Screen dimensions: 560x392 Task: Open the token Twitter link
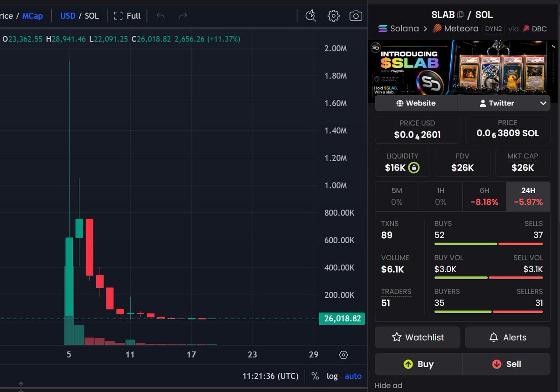pos(497,103)
